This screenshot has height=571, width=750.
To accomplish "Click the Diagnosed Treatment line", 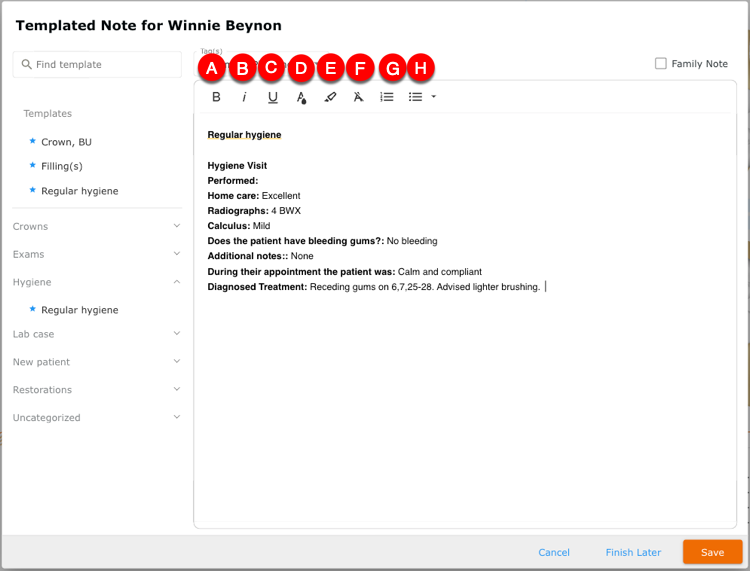I will pyautogui.click(x=374, y=287).
